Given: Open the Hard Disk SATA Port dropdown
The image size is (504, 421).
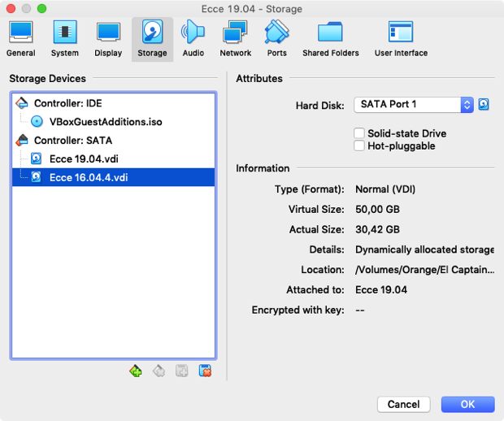Looking at the screenshot, I should 414,105.
